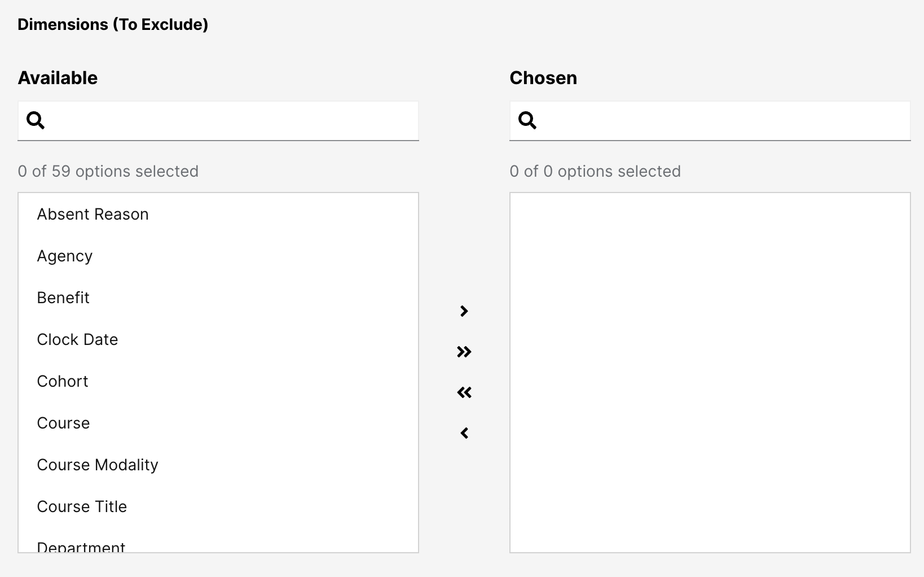Click the move selected left arrow
The width and height of the screenshot is (924, 577).
pyautogui.click(x=464, y=433)
